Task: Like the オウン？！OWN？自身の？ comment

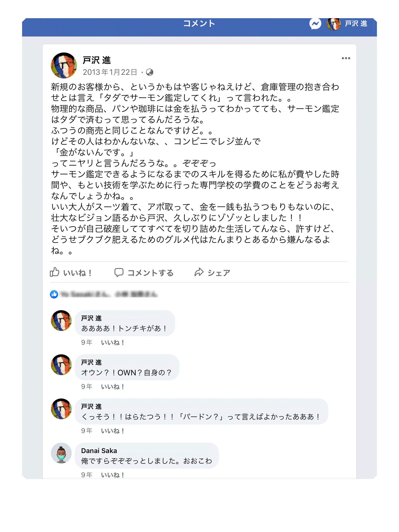Action: pos(112,387)
